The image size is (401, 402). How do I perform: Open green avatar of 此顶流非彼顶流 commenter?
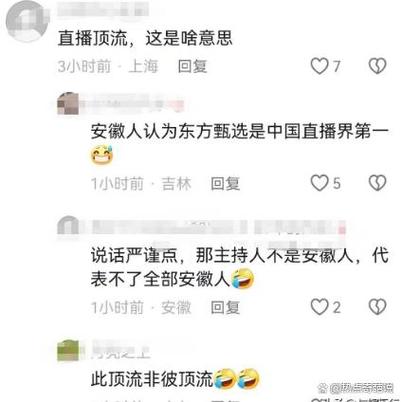pos(68,350)
